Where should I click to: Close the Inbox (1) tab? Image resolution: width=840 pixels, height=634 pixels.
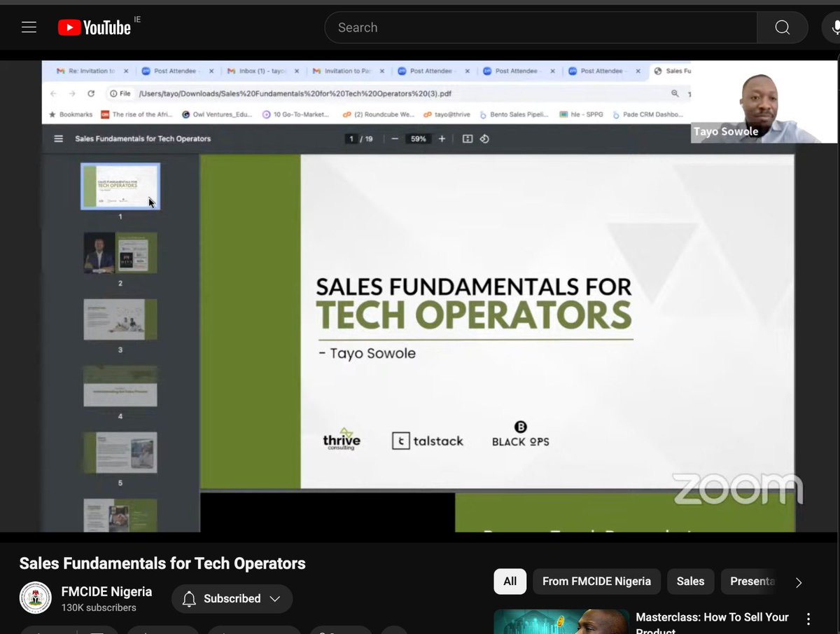[x=297, y=71]
